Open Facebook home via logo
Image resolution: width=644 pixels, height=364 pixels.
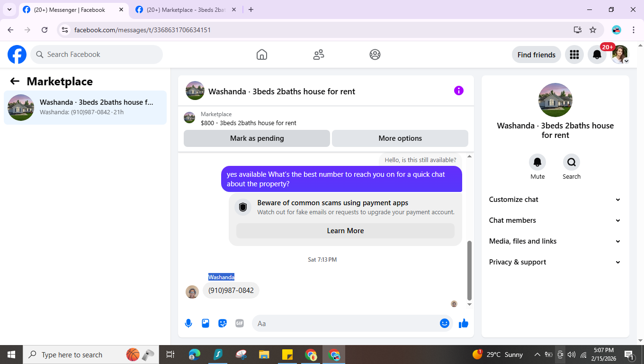tap(17, 55)
